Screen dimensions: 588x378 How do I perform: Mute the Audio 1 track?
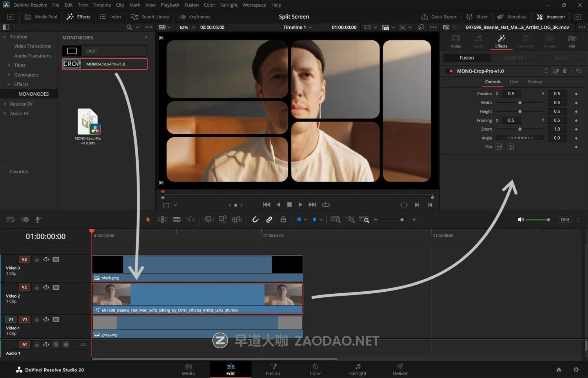point(66,345)
